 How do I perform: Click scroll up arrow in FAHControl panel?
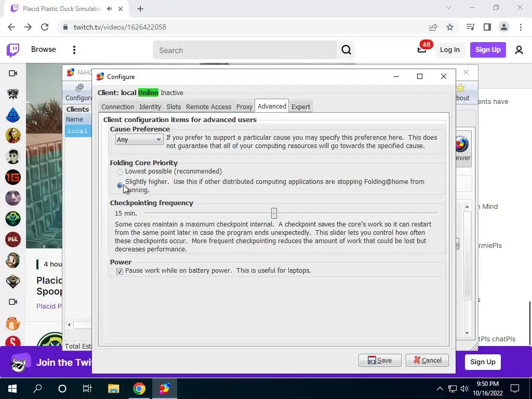click(467, 207)
